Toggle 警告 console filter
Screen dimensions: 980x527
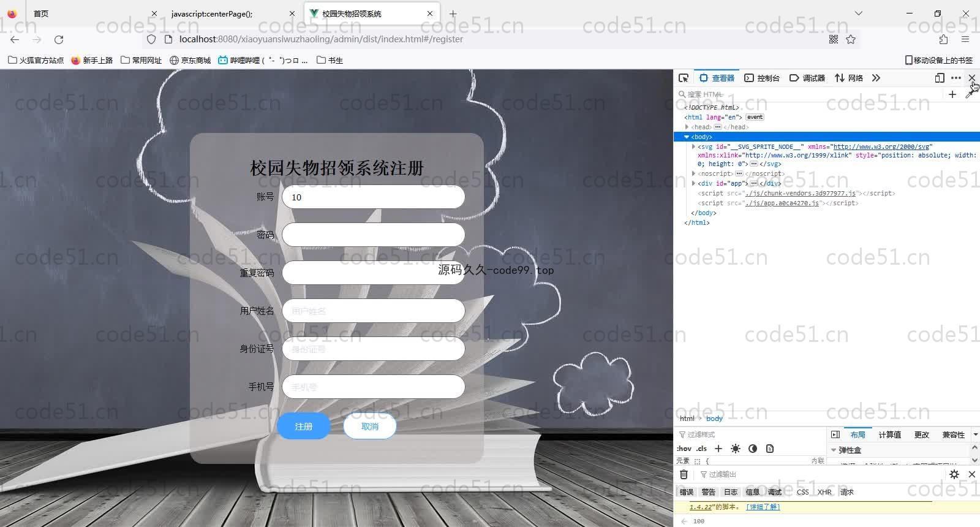[x=709, y=492]
